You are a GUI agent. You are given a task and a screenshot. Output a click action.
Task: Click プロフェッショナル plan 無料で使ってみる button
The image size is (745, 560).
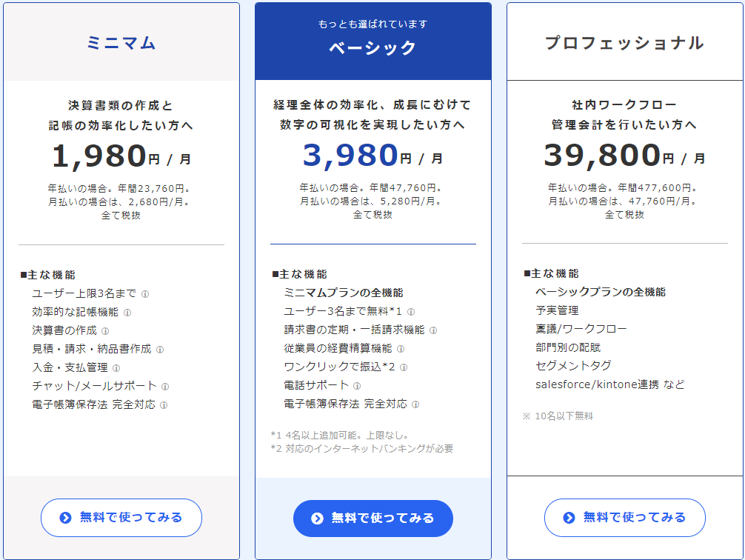625,518
